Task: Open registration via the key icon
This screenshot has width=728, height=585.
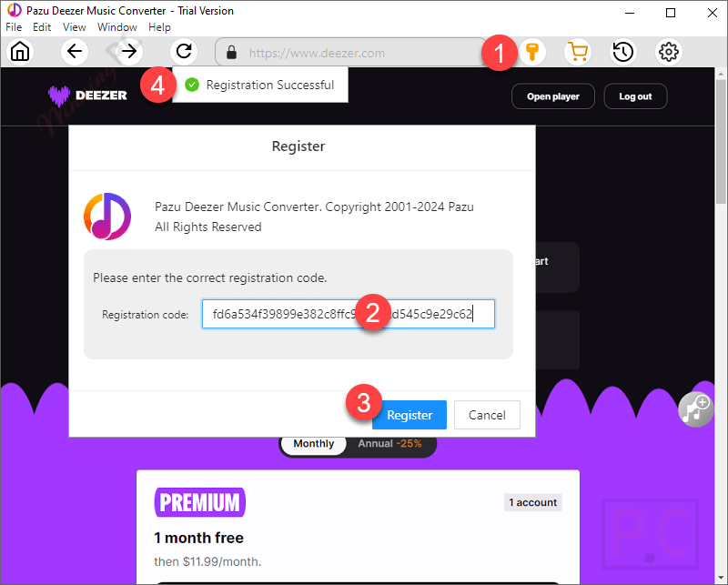Action: [532, 52]
